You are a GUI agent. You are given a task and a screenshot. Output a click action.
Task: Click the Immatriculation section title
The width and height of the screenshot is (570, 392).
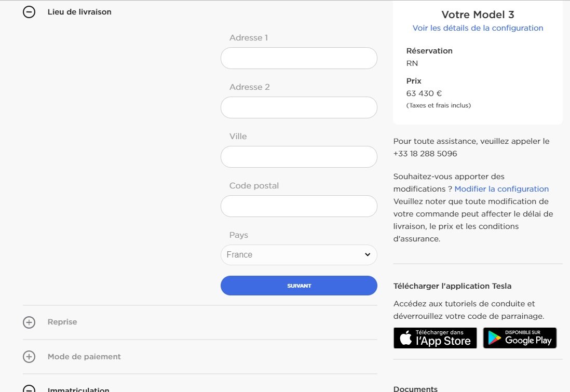click(78, 389)
